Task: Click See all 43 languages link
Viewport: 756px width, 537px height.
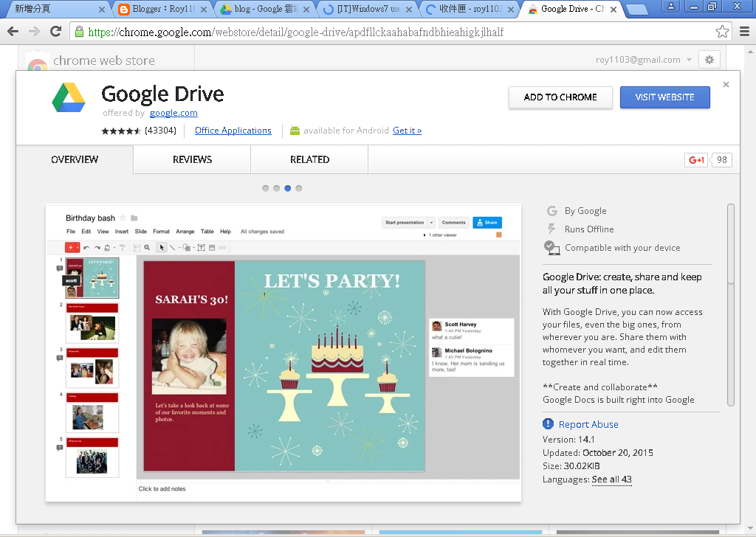Action: tap(611, 479)
